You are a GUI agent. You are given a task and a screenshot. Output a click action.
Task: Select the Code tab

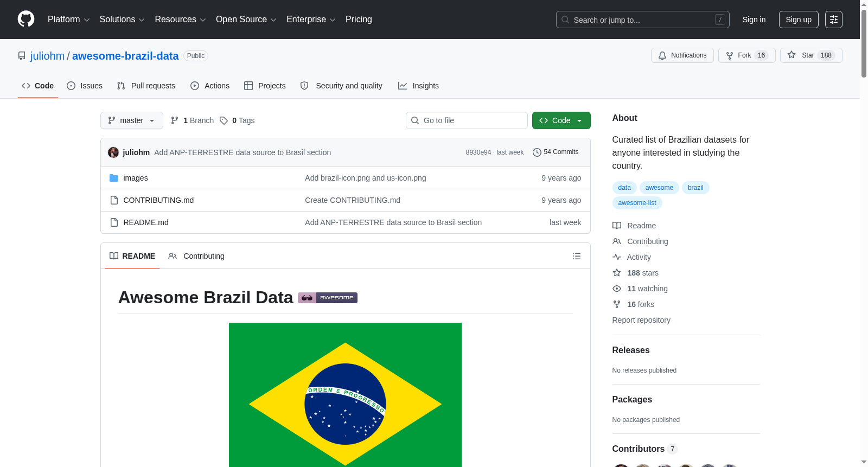38,86
